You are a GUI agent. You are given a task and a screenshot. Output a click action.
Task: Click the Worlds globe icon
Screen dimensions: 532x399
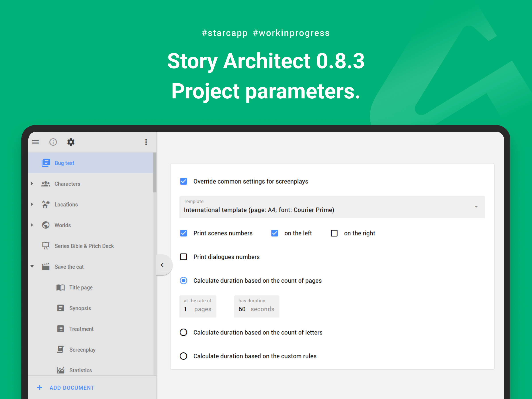click(x=45, y=225)
